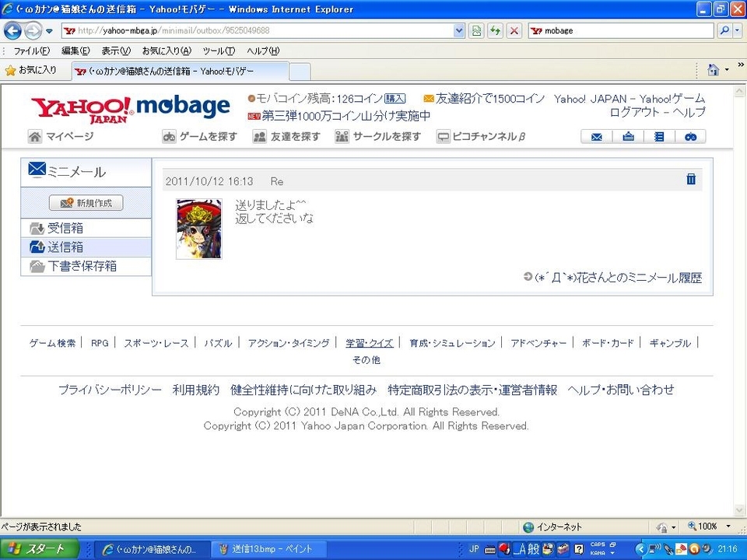Click the mobage logo

point(183,107)
